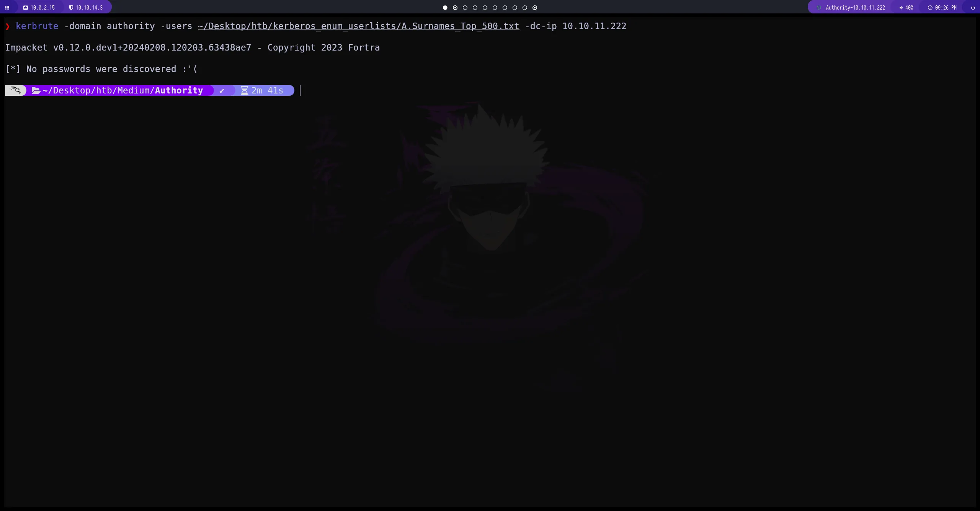Click the terminal cursor after the prompt

(x=300, y=90)
